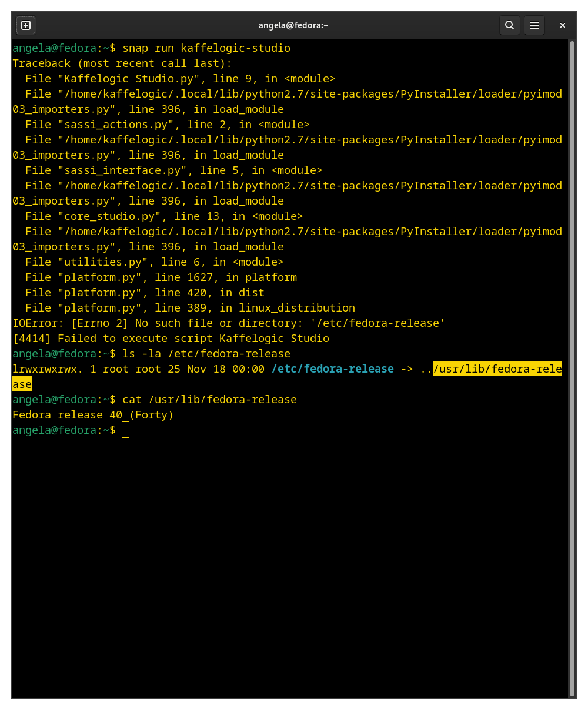Click the bold /etc/fedora-release symlink name
This screenshot has height=710, width=588.
pyautogui.click(x=333, y=369)
